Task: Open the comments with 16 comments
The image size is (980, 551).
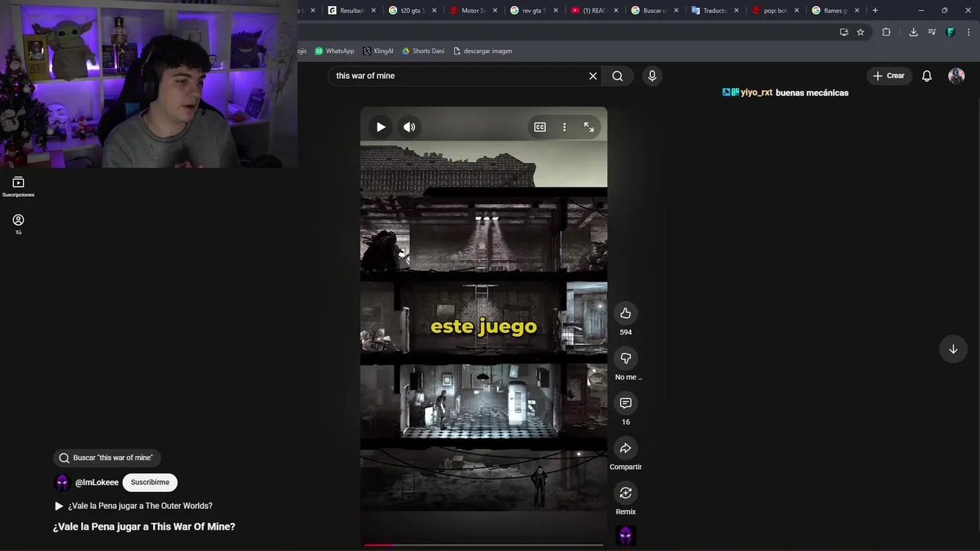Action: click(x=626, y=403)
